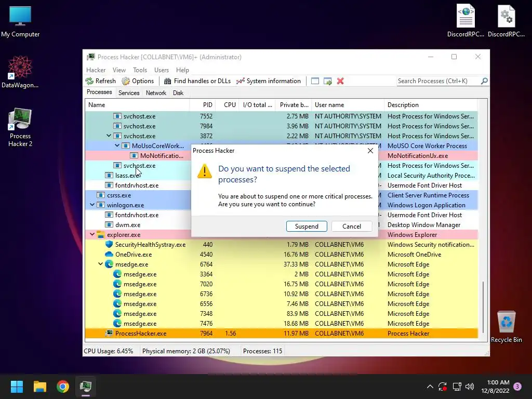Open the Users menu
Image resolution: width=532 pixels, height=399 pixels.
162,70
